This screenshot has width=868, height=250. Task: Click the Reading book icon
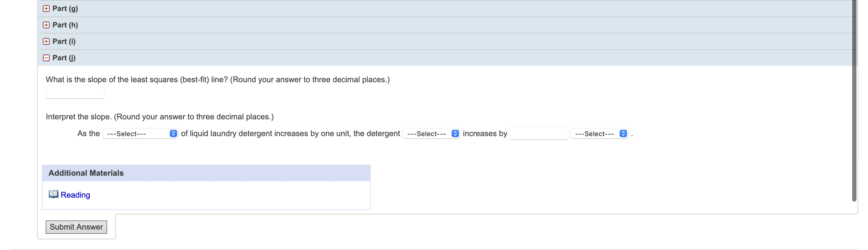tap(53, 194)
